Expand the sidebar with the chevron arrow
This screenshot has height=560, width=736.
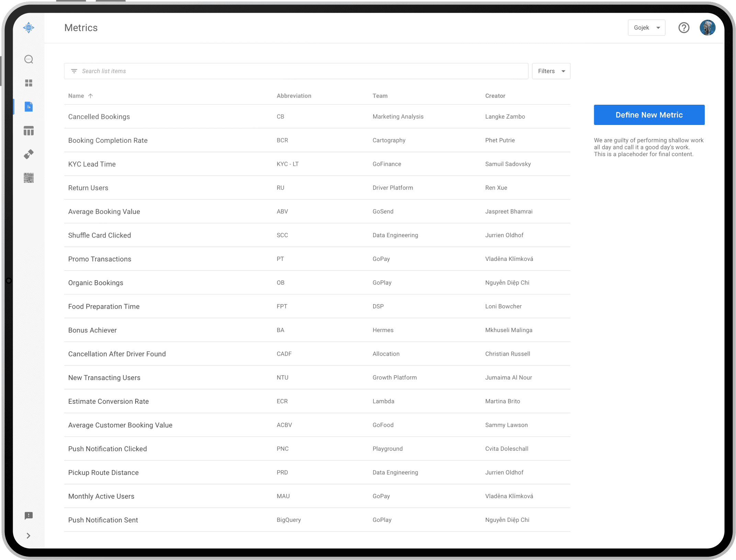(28, 536)
